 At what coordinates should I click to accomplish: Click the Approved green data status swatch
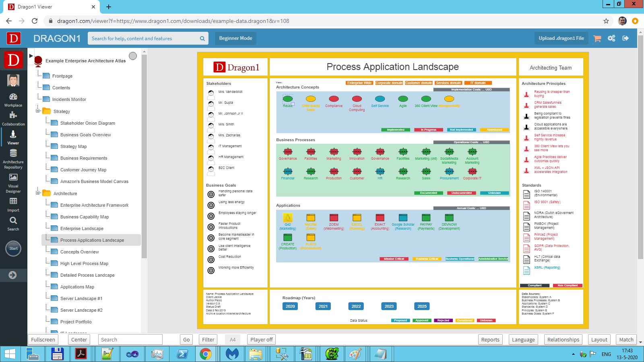click(x=422, y=321)
